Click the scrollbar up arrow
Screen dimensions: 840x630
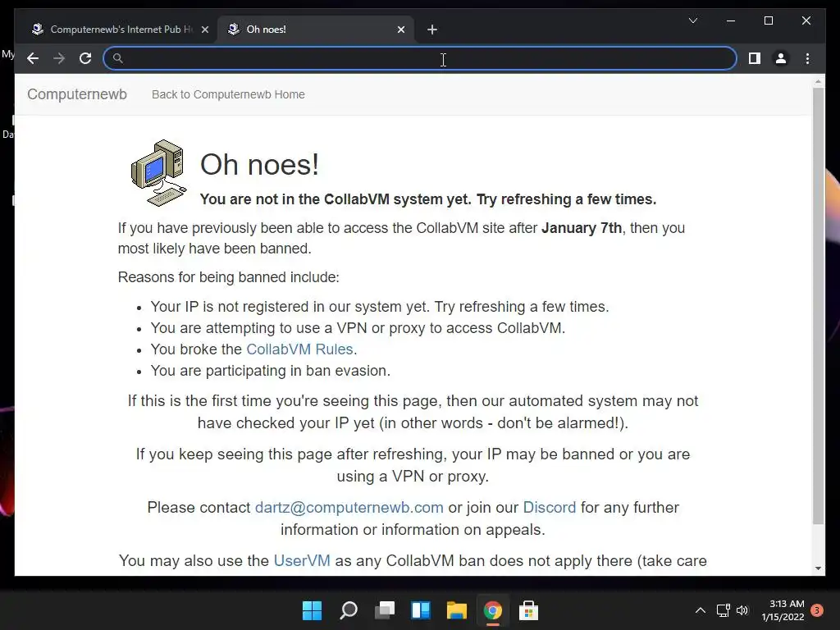point(818,82)
